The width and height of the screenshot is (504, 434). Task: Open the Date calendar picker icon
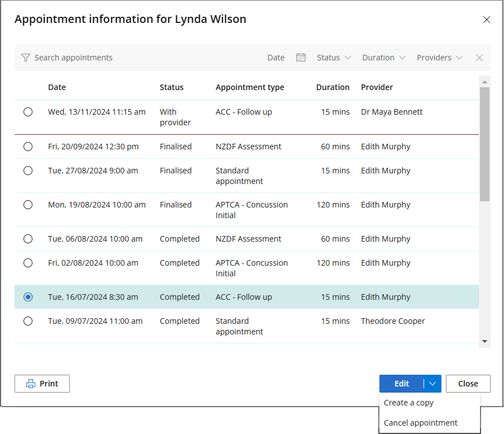(301, 58)
